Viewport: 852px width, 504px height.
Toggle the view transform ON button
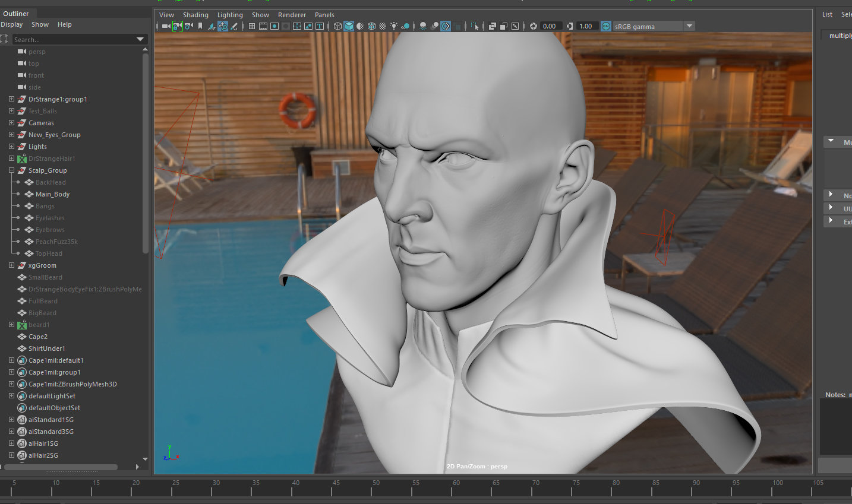click(606, 26)
